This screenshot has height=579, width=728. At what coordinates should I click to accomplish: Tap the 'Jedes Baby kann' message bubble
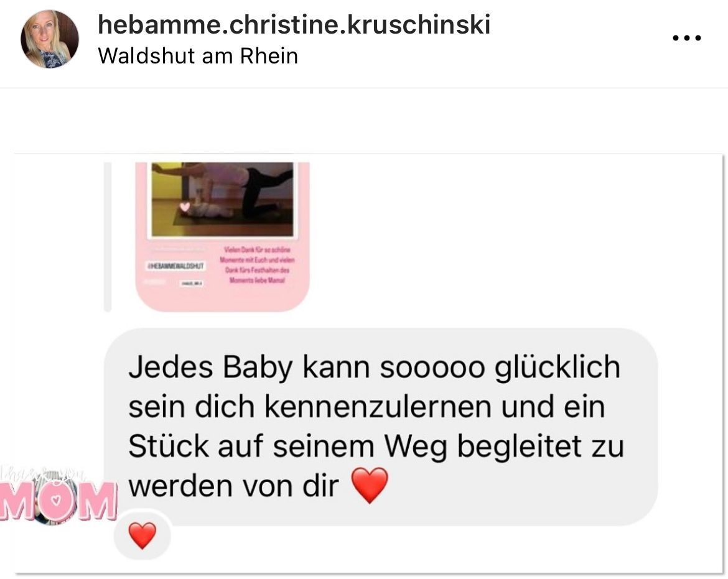tap(380, 427)
